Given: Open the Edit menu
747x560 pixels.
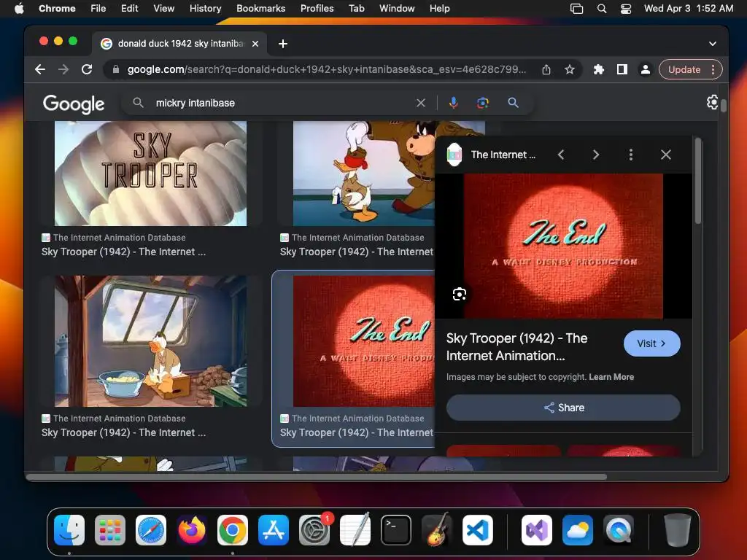Looking at the screenshot, I should tap(130, 9).
